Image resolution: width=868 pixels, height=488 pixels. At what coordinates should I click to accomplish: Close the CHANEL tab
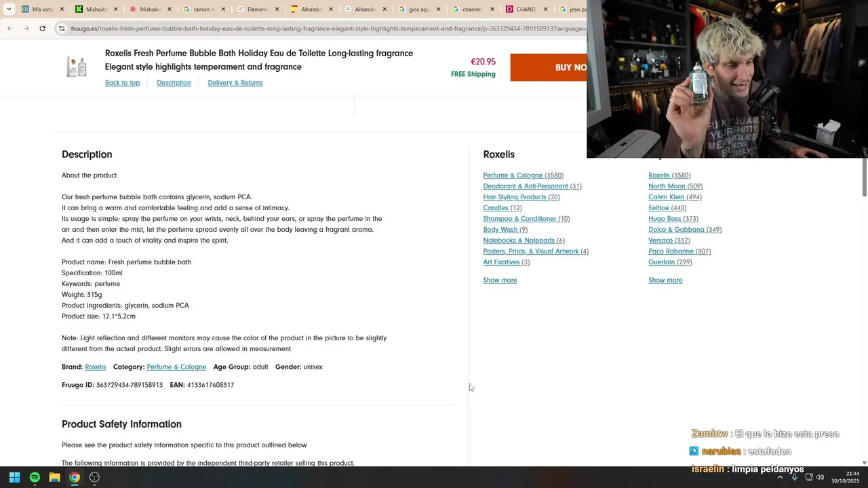(545, 9)
